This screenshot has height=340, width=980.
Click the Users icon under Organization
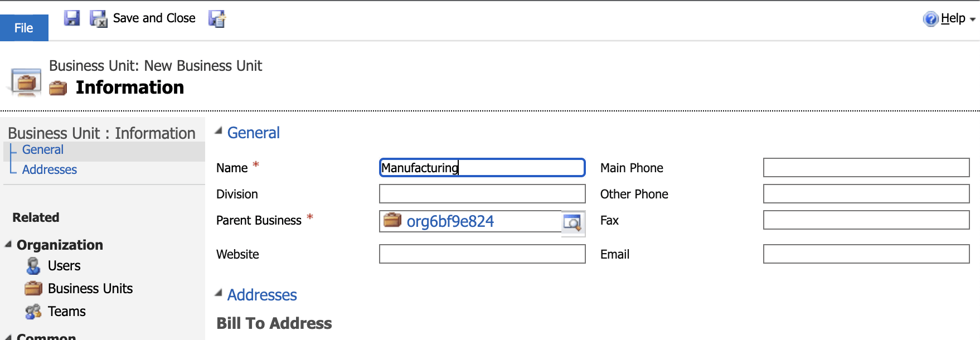pos(33,266)
